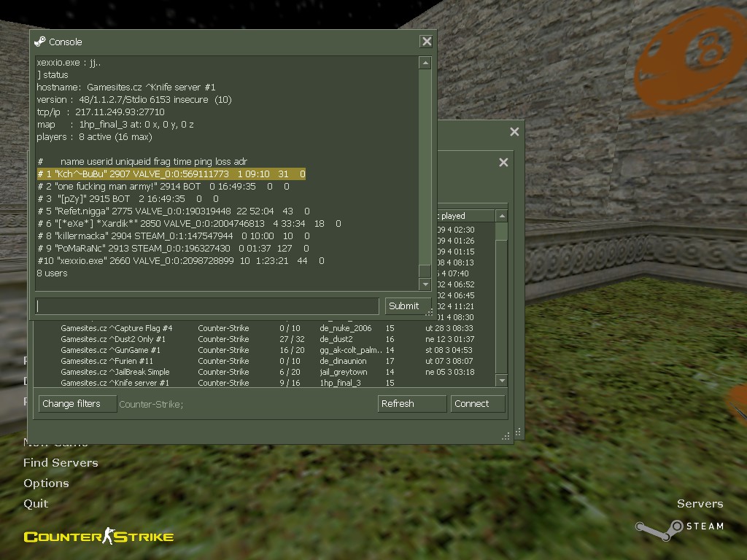Screen dimensions: 747x560
Task: Click the 1hp_final_3 map cell in server list
Action: [x=340, y=383]
